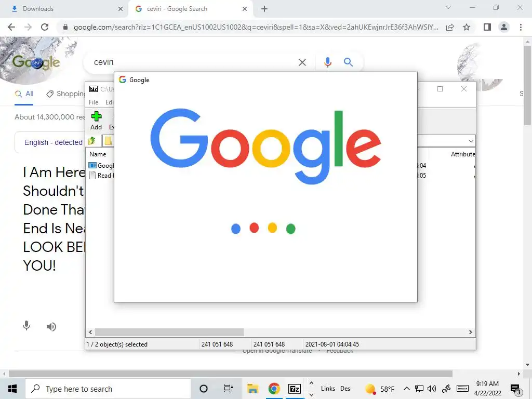Image resolution: width=532 pixels, height=399 pixels.
Task: Sort by Name column in 7-Zip
Action: [x=98, y=154]
